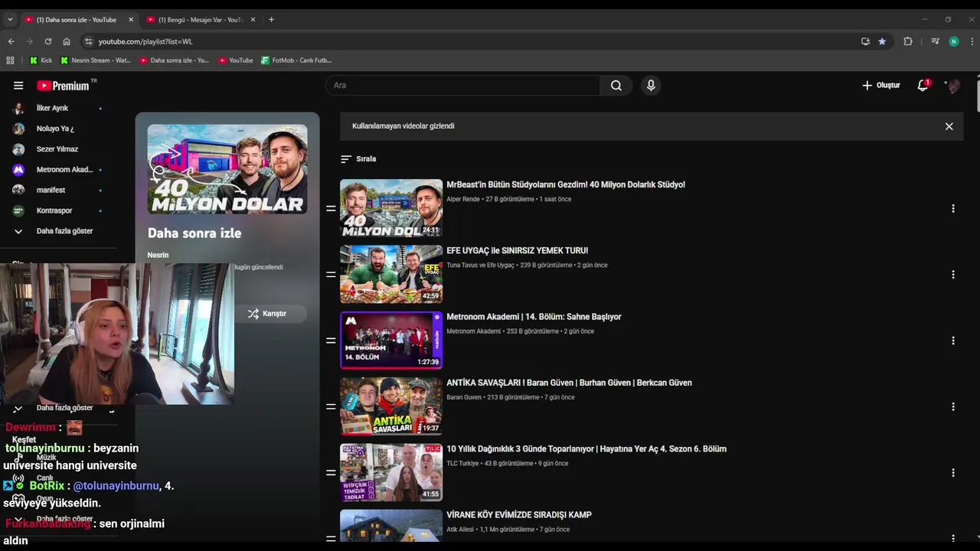Open title 'VİRANE KÖY EVİMİZDE SIRADIŞI KAMP'

click(x=519, y=515)
